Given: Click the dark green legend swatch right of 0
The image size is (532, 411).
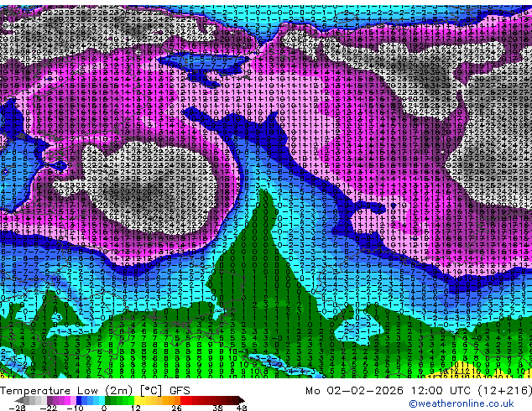Looking at the screenshot, I should (x=108, y=400).
